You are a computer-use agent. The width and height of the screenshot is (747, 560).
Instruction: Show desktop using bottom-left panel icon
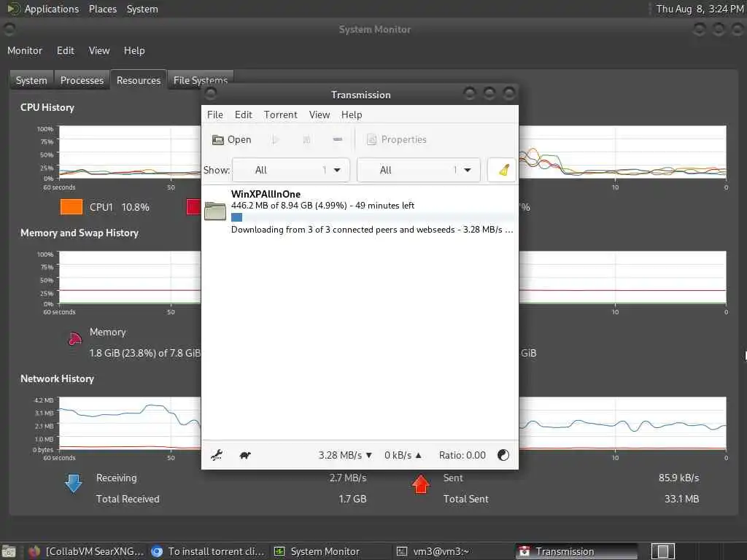pos(9,551)
